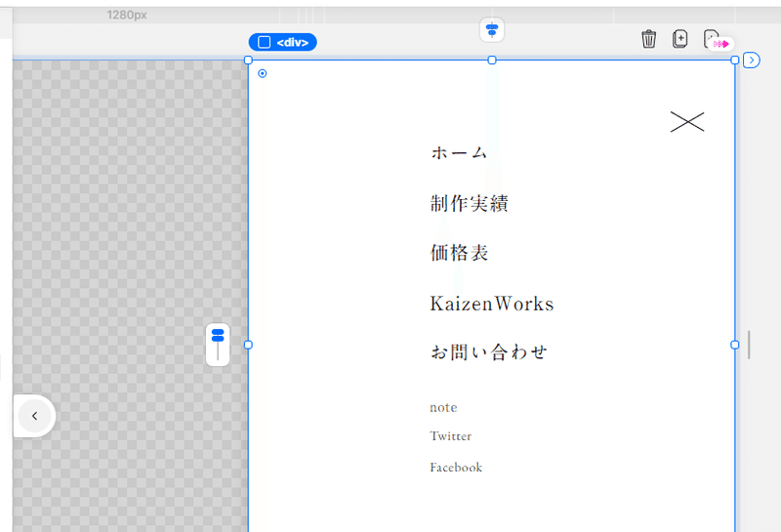Viewport: 781px width, 532px height.
Task: Open the KaizenWorks menu link
Action: 492,304
